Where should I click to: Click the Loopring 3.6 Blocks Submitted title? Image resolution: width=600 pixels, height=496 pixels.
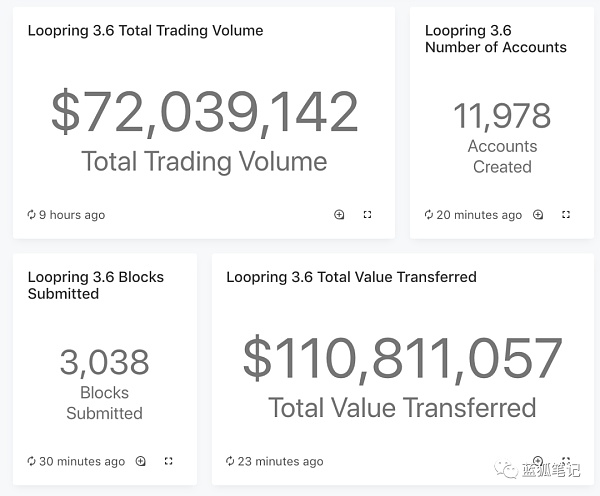(x=96, y=285)
